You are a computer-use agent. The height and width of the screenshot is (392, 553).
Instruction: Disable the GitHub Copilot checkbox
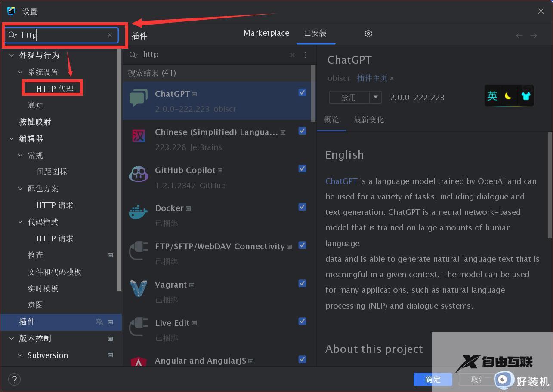302,168
